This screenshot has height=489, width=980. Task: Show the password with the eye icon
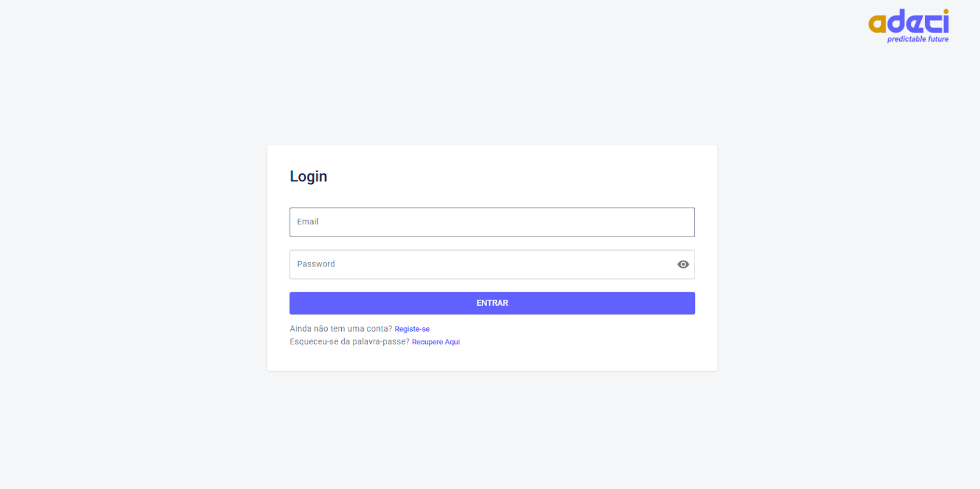coord(683,264)
